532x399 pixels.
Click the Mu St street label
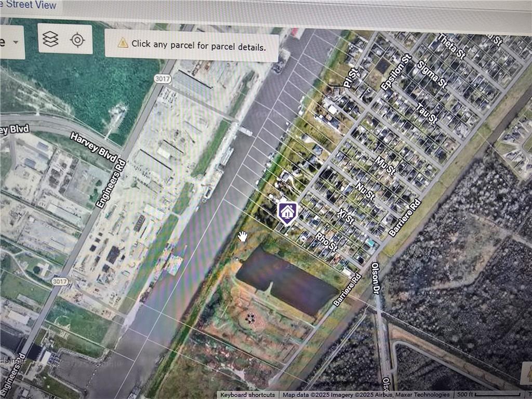tap(385, 166)
